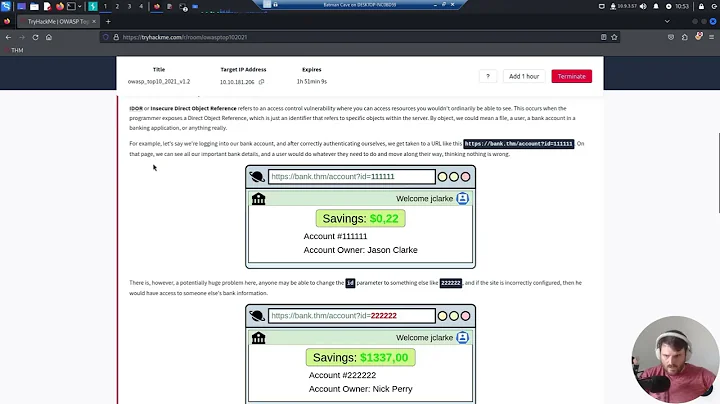Click the show desktop panel icon
The image size is (720, 404).
21,6
